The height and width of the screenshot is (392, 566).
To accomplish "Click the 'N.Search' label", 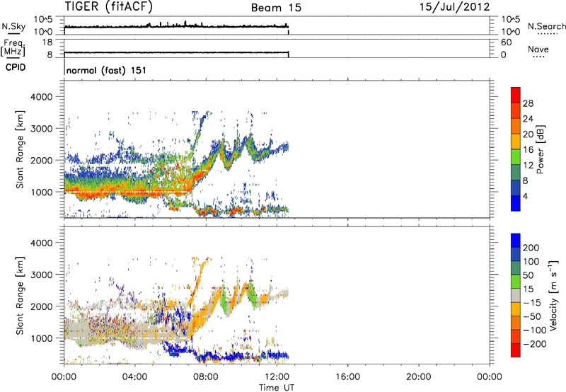I will [547, 26].
